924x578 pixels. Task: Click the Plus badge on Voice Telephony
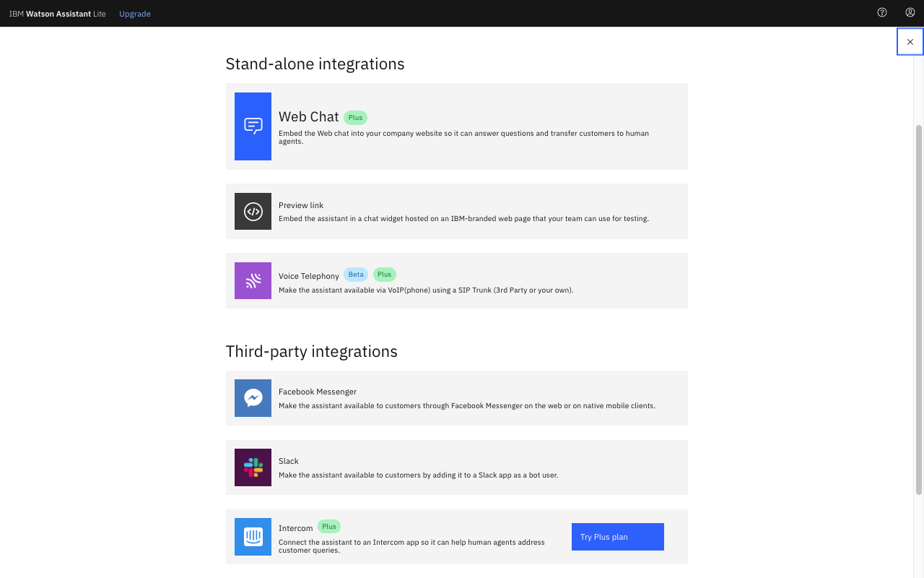tap(385, 275)
